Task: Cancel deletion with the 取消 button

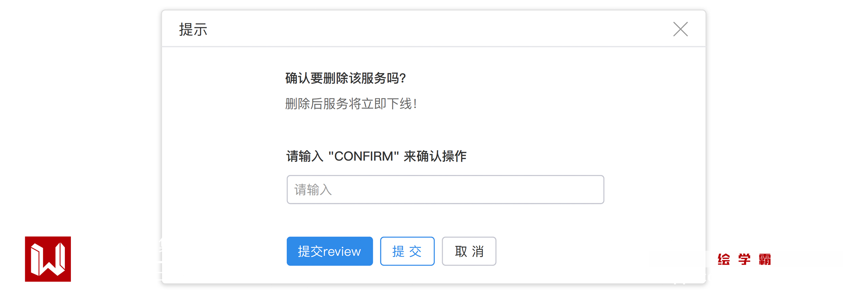Action: coord(469,251)
